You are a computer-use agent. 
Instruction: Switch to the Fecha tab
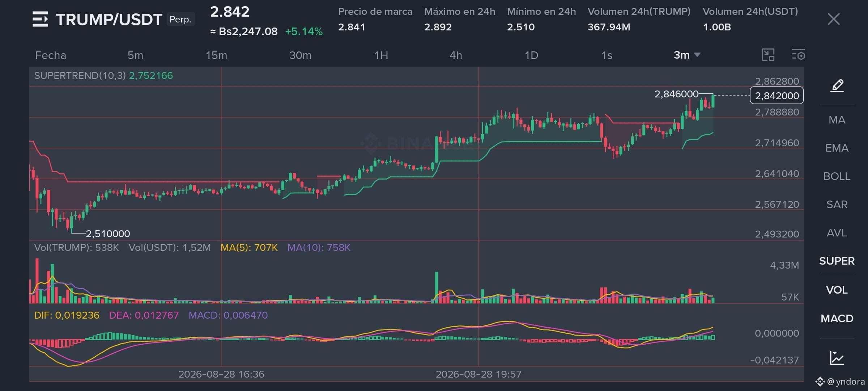[x=51, y=55]
